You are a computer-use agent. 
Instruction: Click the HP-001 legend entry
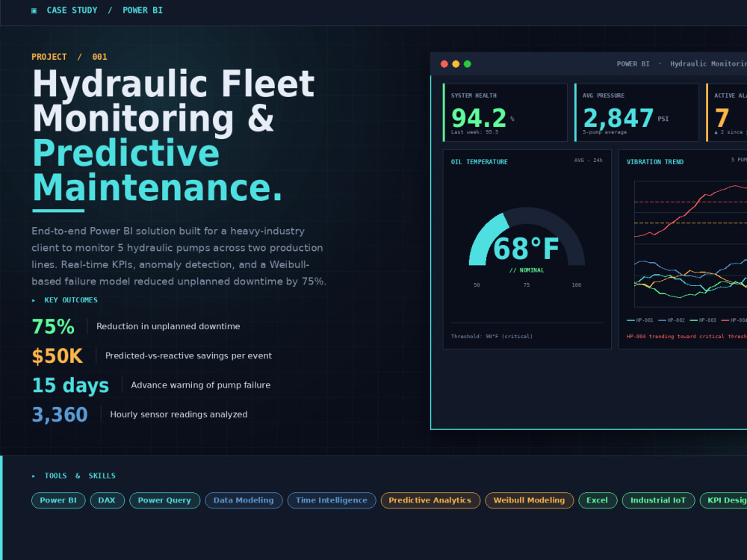pyautogui.click(x=640, y=320)
